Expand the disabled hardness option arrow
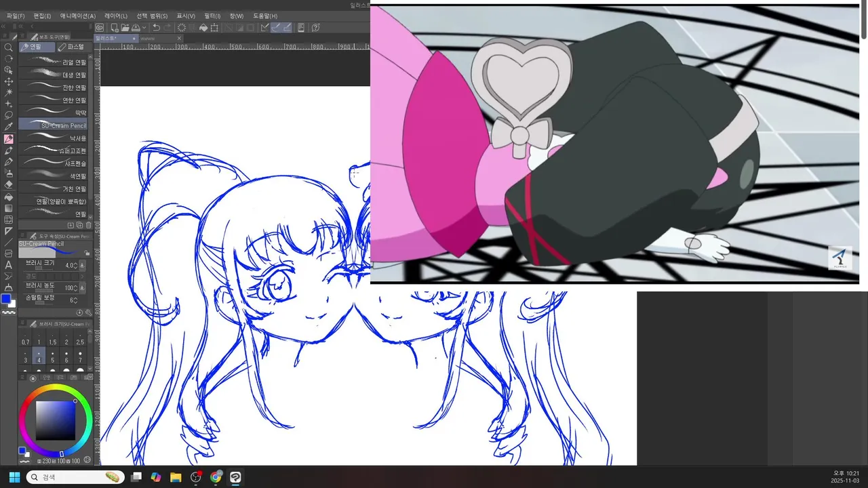The width and height of the screenshot is (868, 488). (82, 277)
